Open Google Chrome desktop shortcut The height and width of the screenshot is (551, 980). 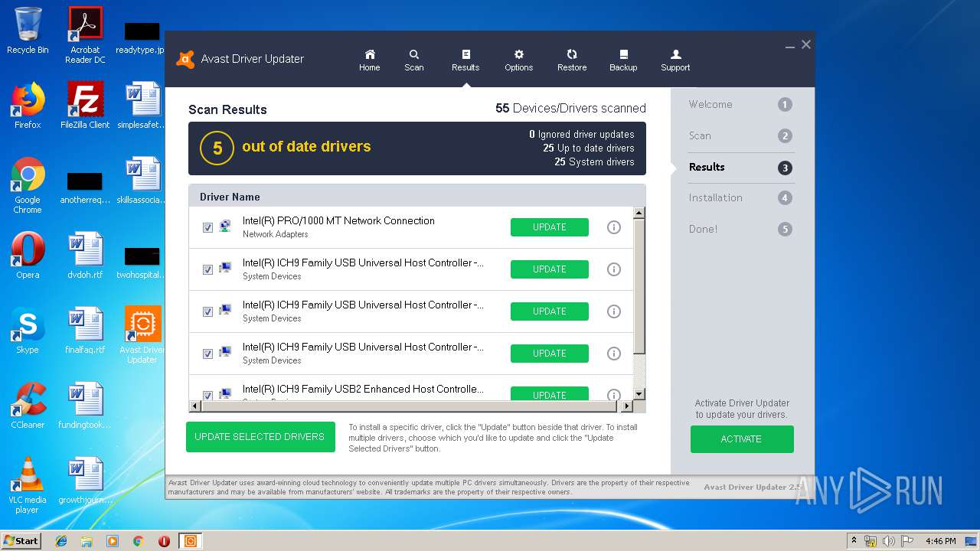(28, 186)
